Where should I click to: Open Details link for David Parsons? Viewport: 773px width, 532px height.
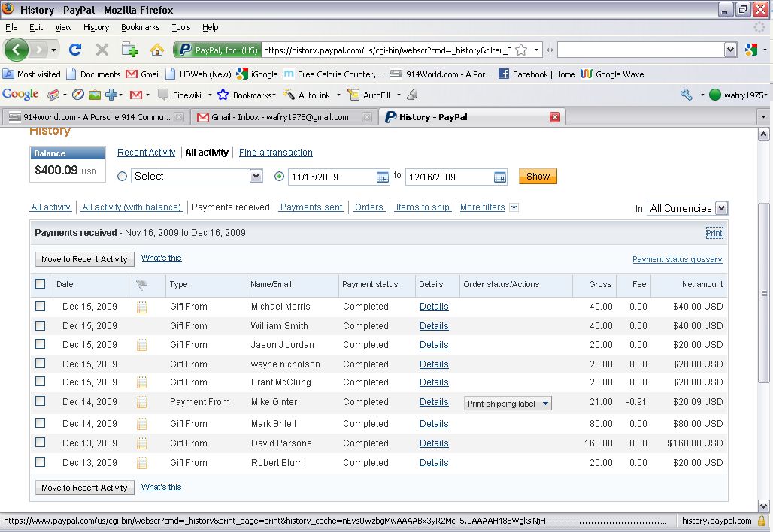coord(434,443)
